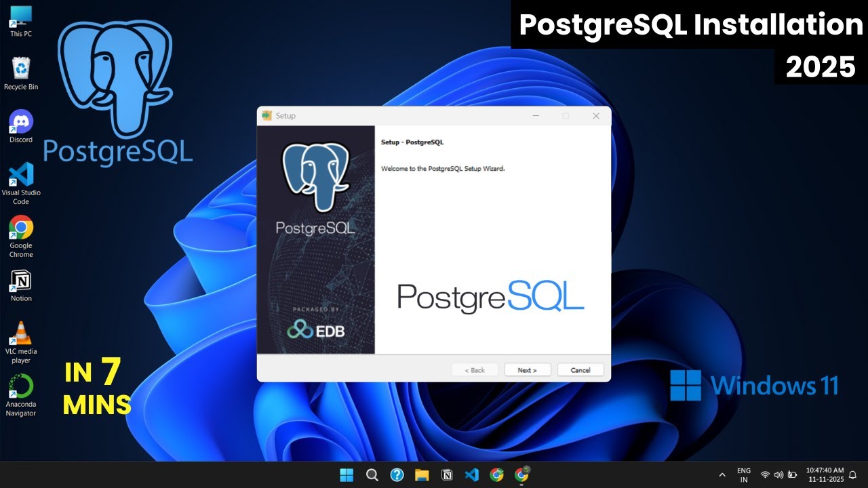Open taskbar Search
Viewport: 868px width, 488px height.
click(x=372, y=474)
